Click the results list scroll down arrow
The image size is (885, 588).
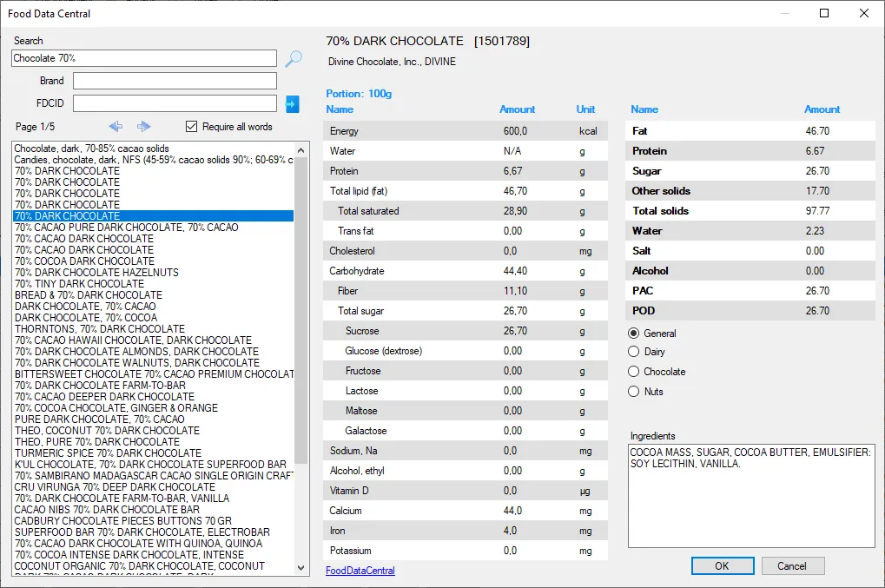(x=301, y=568)
